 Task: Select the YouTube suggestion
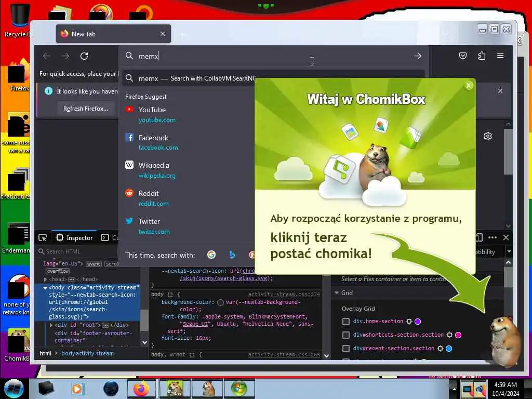(188, 114)
